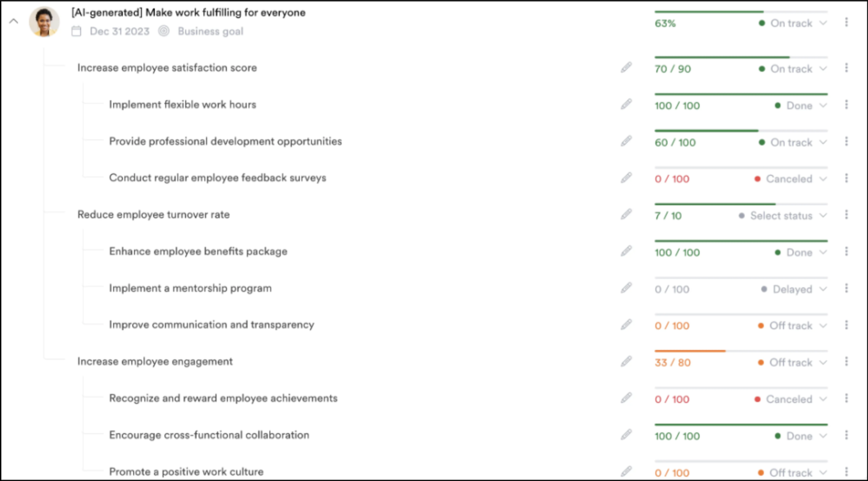Image resolution: width=868 pixels, height=481 pixels.
Task: Edit the Conduct regular employee feedback surveys subgoal
Action: (x=627, y=177)
